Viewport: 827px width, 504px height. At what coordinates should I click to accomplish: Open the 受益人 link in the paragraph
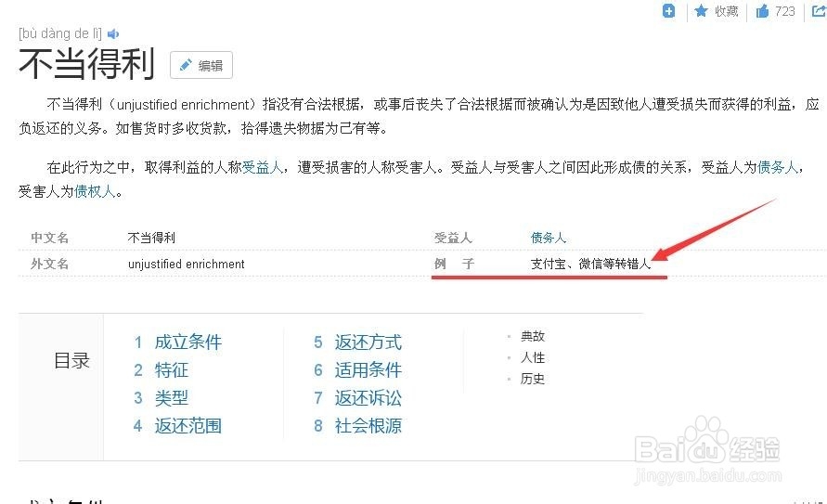coord(262,168)
